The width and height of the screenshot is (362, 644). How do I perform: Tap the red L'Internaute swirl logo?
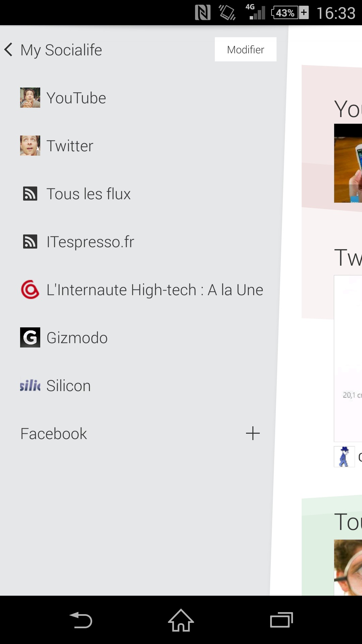[x=30, y=289]
